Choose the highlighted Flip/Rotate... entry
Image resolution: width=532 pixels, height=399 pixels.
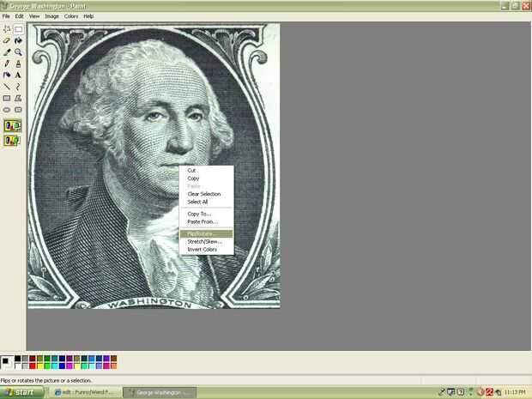coord(206,233)
